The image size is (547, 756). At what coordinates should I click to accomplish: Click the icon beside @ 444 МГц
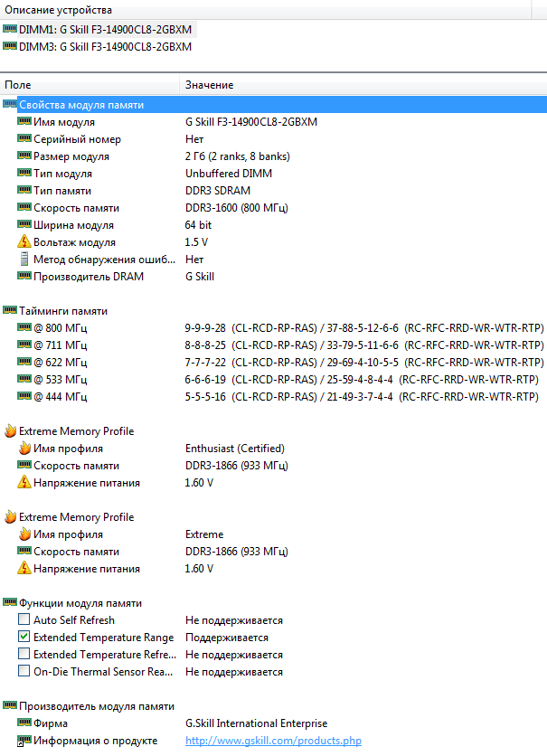[x=24, y=396]
